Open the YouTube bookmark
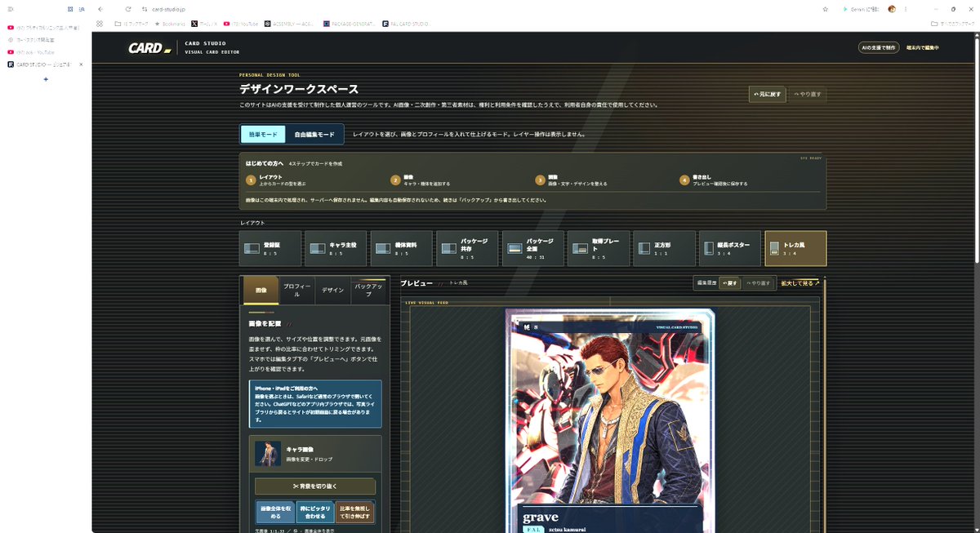This screenshot has width=980, height=533. point(241,24)
